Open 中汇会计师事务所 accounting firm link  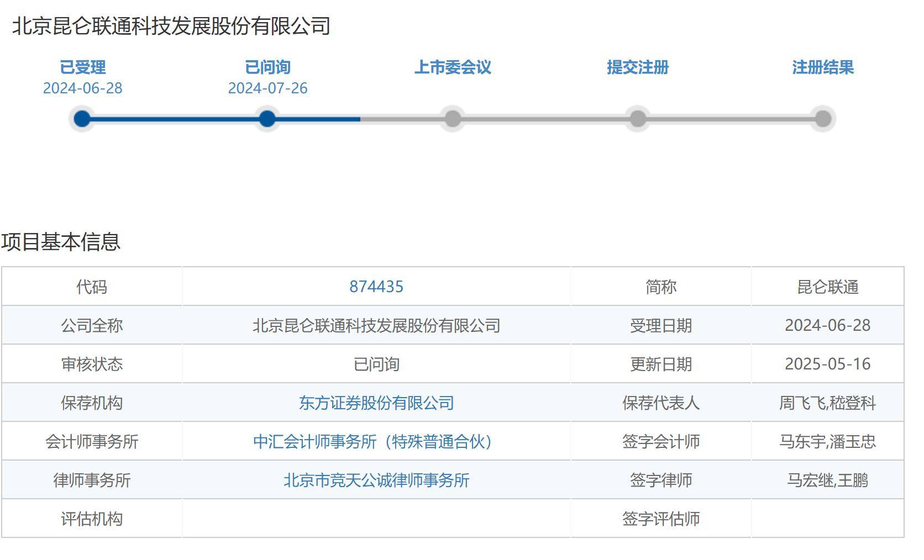pyautogui.click(x=372, y=441)
